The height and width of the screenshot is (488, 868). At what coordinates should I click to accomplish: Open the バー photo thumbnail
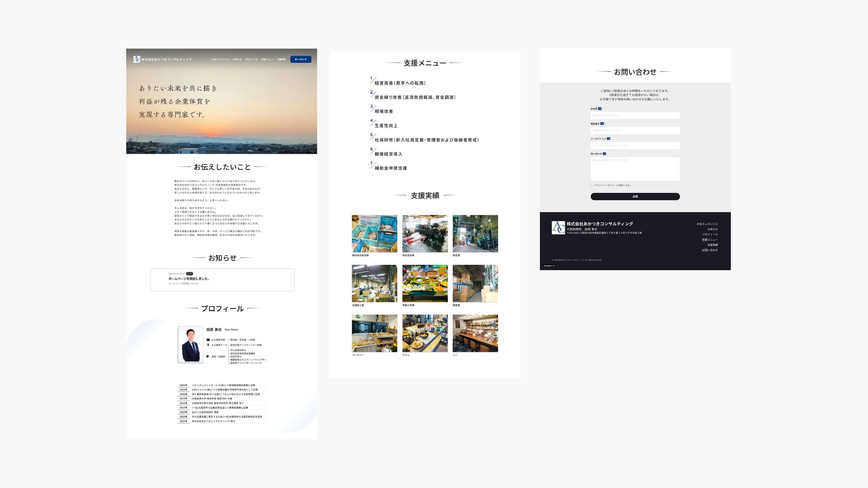[x=475, y=333]
